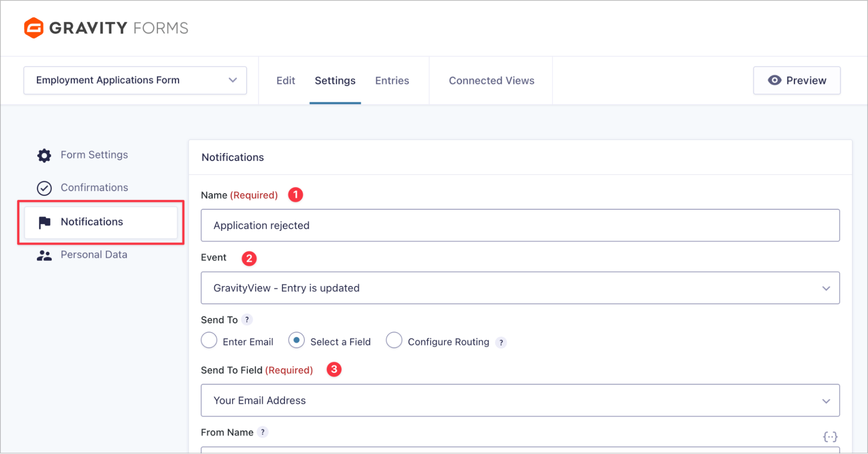Show help tooltip for Send To
This screenshot has width=868, height=454.
click(247, 320)
